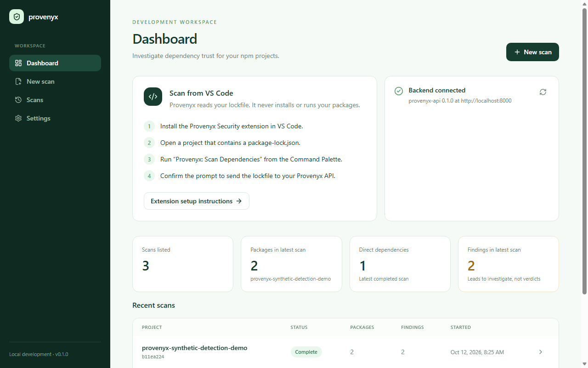Go to New scan in the sidebar
Image resolution: width=588 pixels, height=368 pixels.
click(x=55, y=81)
